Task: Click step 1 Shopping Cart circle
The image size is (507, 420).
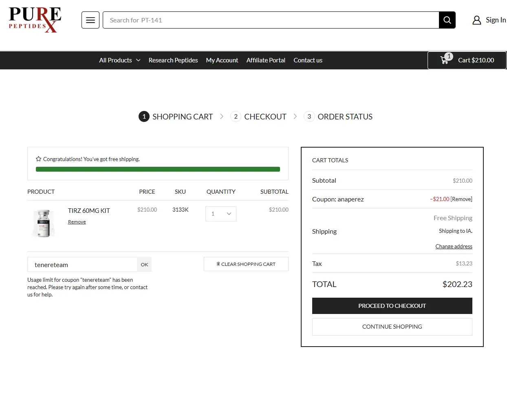Action: point(144,117)
